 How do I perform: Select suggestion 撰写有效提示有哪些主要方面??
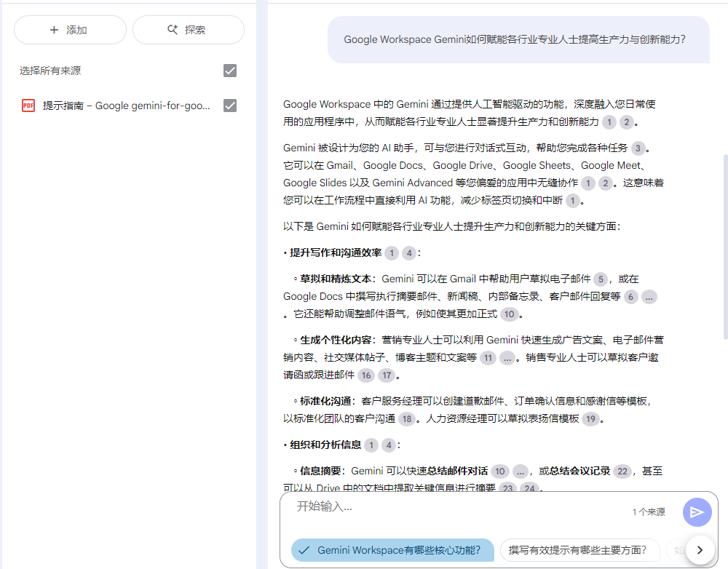(x=579, y=550)
